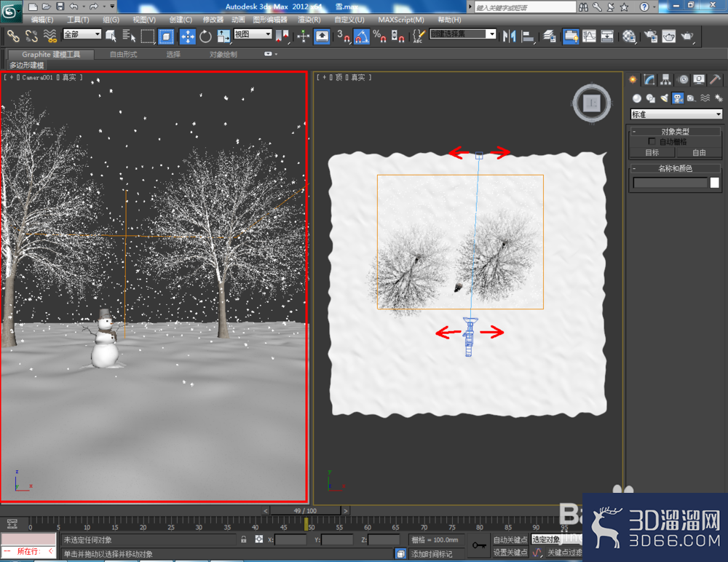
Task: Open the Rendered Frame Window icon
Action: (x=669, y=36)
